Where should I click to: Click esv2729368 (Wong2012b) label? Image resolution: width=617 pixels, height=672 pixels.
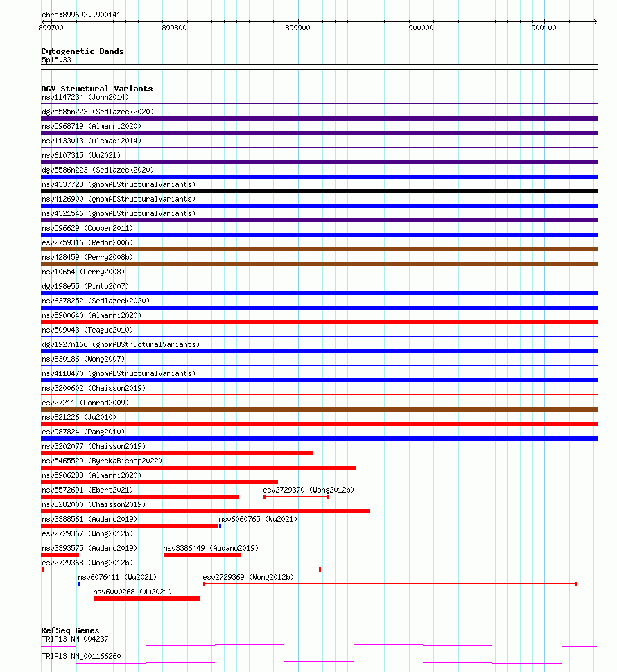[87, 563]
